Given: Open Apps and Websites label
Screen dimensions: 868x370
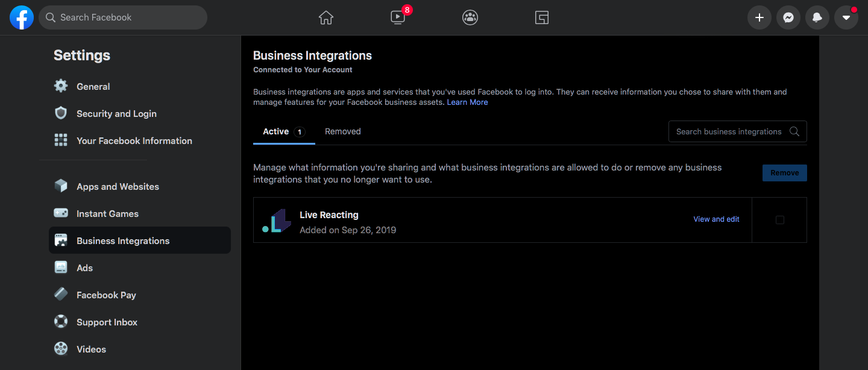Looking at the screenshot, I should (x=118, y=186).
